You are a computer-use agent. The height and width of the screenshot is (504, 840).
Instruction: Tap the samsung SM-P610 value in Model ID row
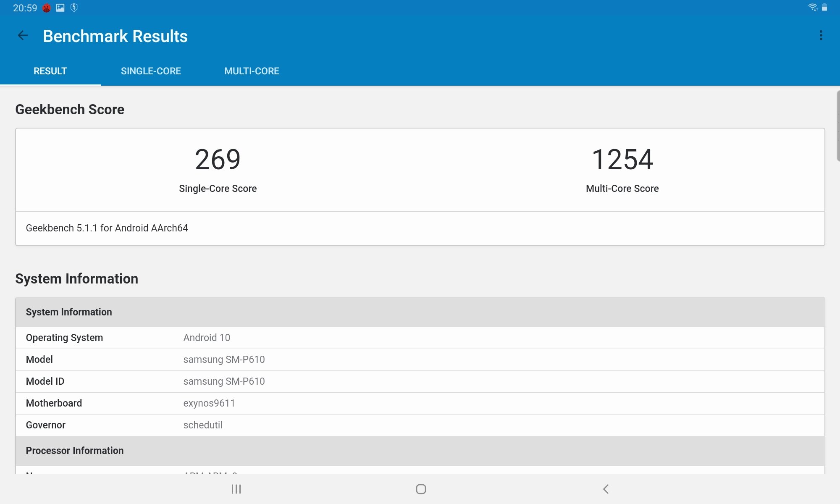click(224, 381)
